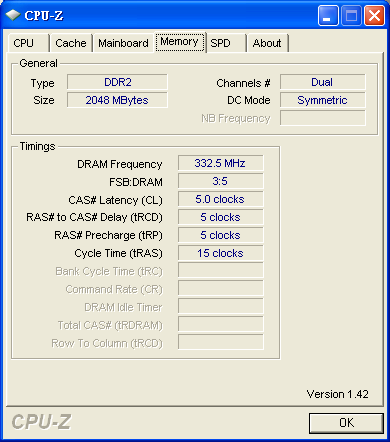This screenshot has width=390, height=442.
Task: Click the CPU-Z title bar icon
Action: (13, 15)
